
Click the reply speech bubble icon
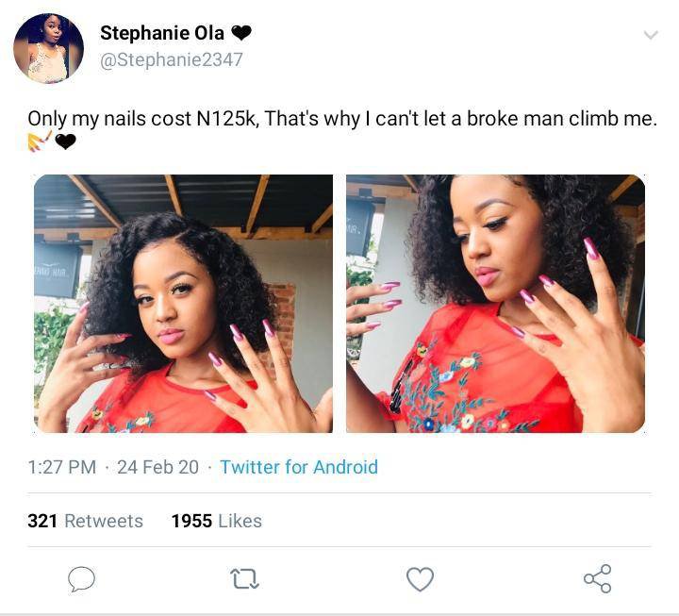click(81, 579)
